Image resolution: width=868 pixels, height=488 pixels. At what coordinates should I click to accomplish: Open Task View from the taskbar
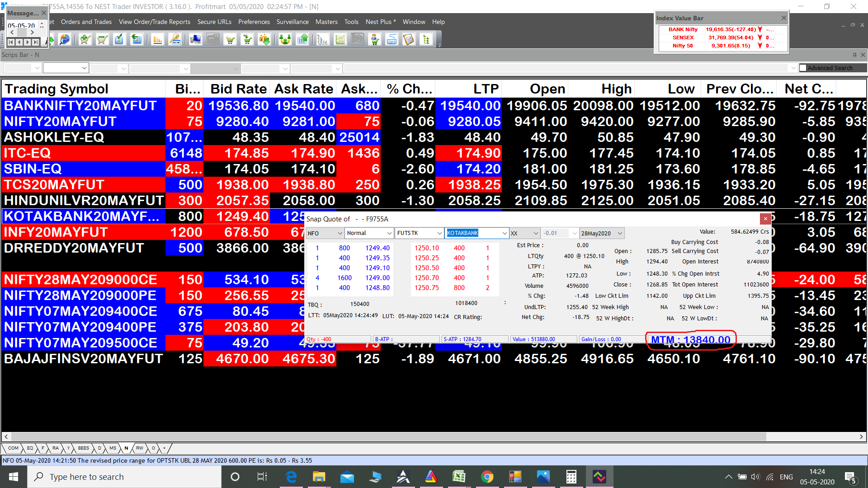tap(262, 477)
